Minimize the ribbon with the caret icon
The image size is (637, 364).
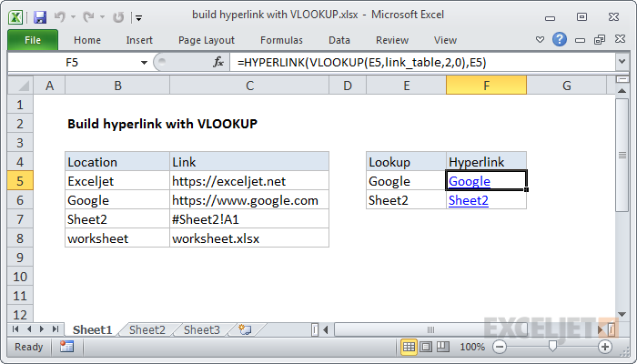point(540,40)
